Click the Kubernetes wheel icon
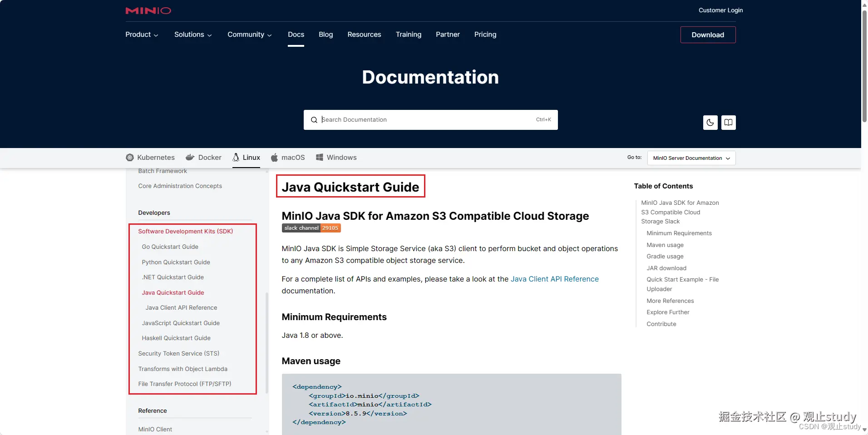The width and height of the screenshot is (868, 435). [130, 158]
